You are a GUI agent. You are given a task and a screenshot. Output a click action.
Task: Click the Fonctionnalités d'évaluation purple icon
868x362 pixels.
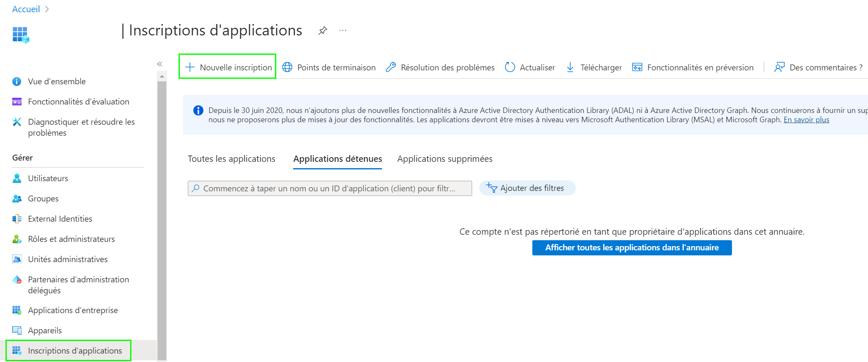pyautogui.click(x=17, y=102)
